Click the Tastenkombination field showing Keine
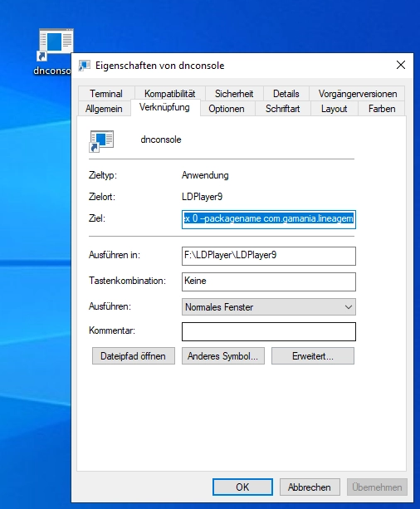Viewport: 420px width, 509px height. tap(269, 281)
